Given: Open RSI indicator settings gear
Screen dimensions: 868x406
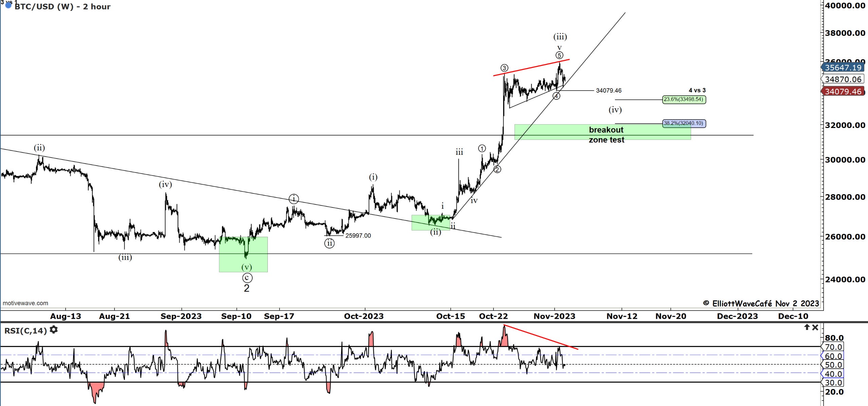Looking at the screenshot, I should click(54, 330).
